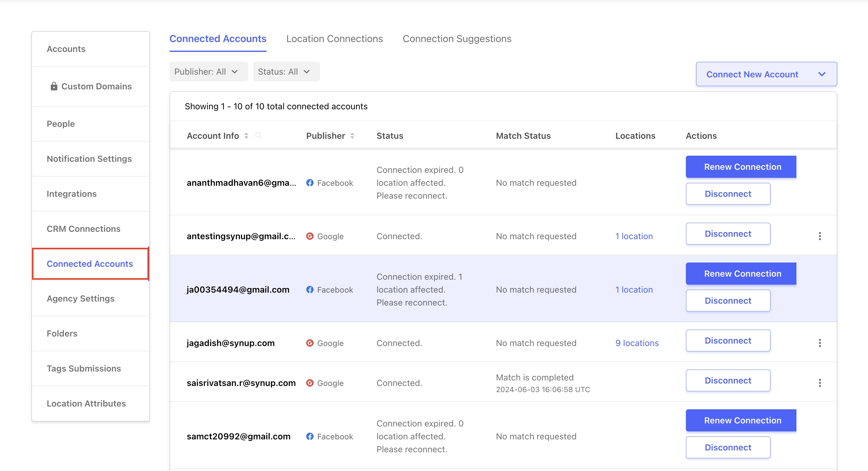Viewport: 868px width, 471px height.
Task: Renew Connection for ja00354494@gmail.com
Action: (x=741, y=274)
